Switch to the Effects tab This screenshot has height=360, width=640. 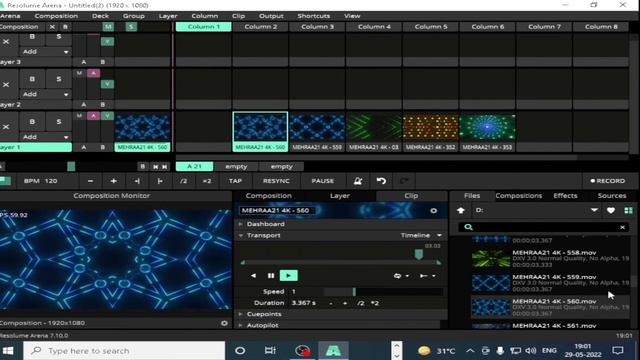tap(565, 196)
